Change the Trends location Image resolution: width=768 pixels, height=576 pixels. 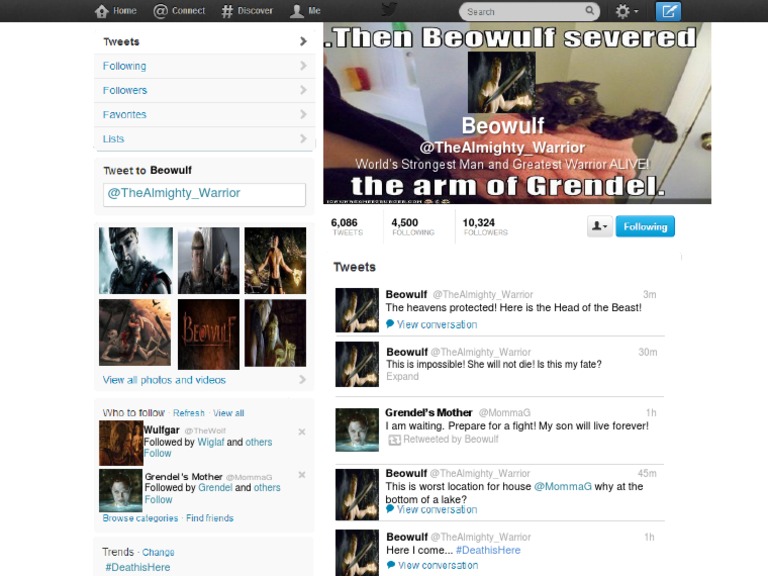(x=158, y=552)
